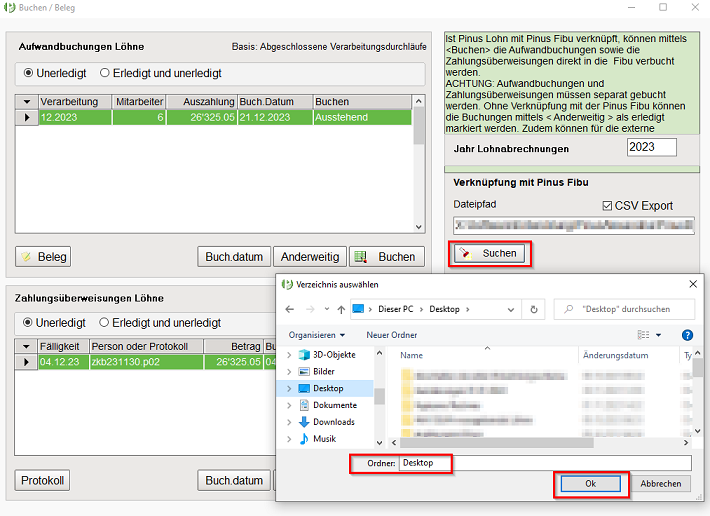Viewport: 710px width, 516px height.
Task: Click the Buch.Datum column header
Action: point(275,102)
